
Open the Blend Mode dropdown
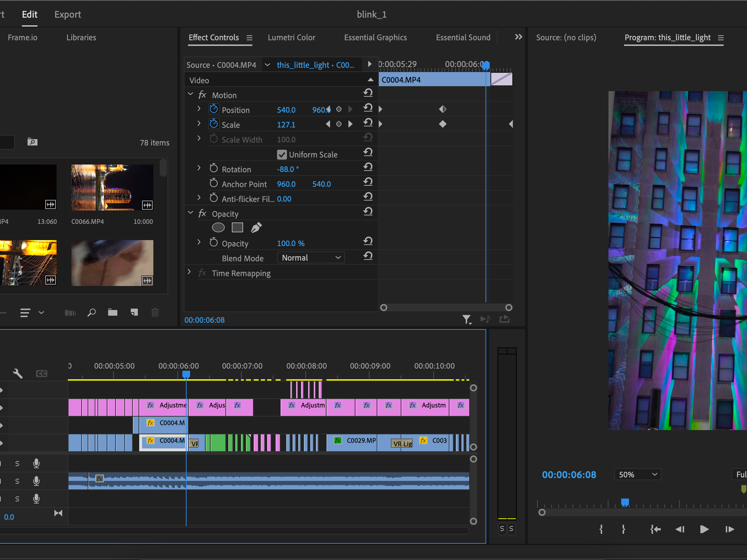coord(311,258)
